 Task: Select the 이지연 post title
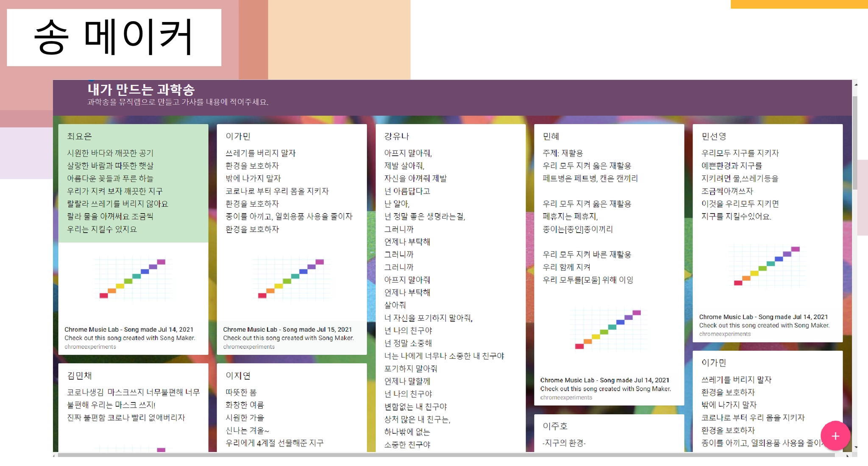[x=238, y=375]
